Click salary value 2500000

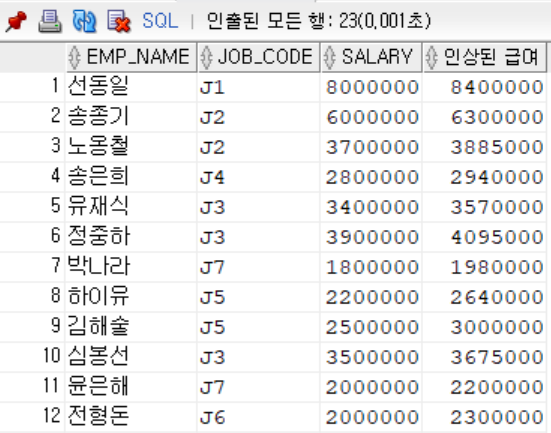pyautogui.click(x=372, y=327)
